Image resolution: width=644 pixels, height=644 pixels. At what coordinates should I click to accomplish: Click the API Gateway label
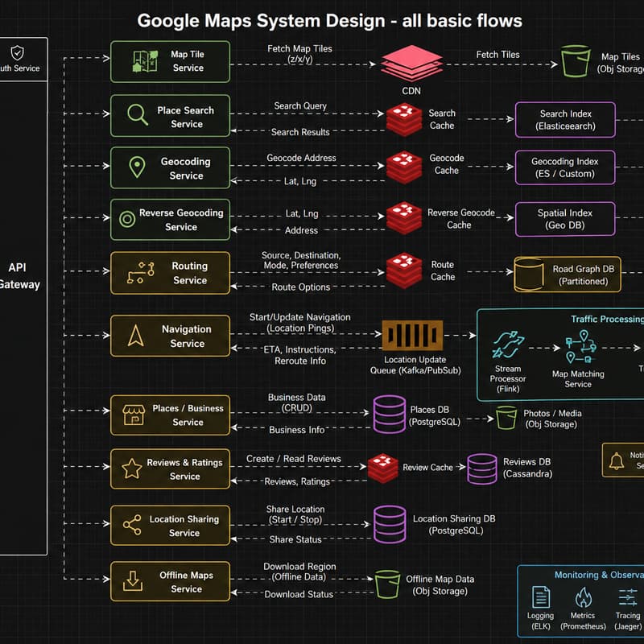coord(18,276)
